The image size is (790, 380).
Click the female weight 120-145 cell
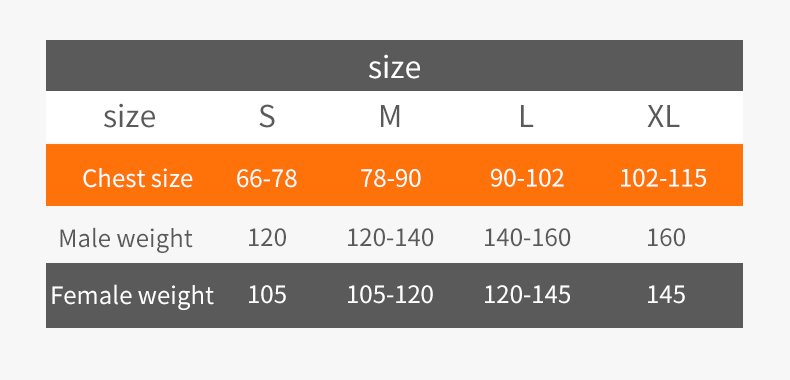[x=527, y=294]
